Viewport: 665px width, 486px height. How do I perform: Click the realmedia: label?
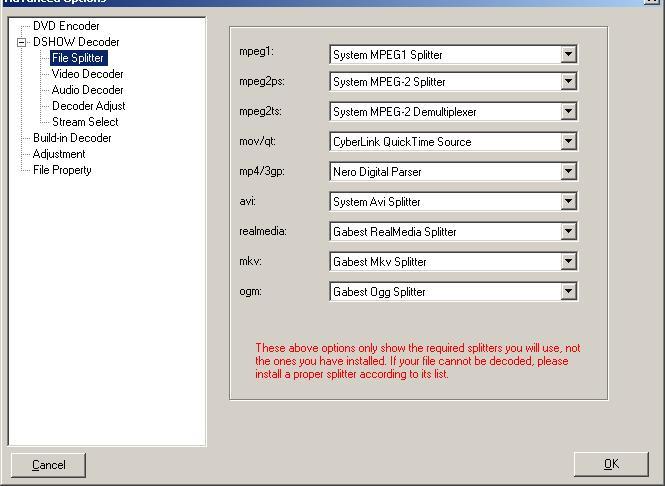pyautogui.click(x=263, y=231)
